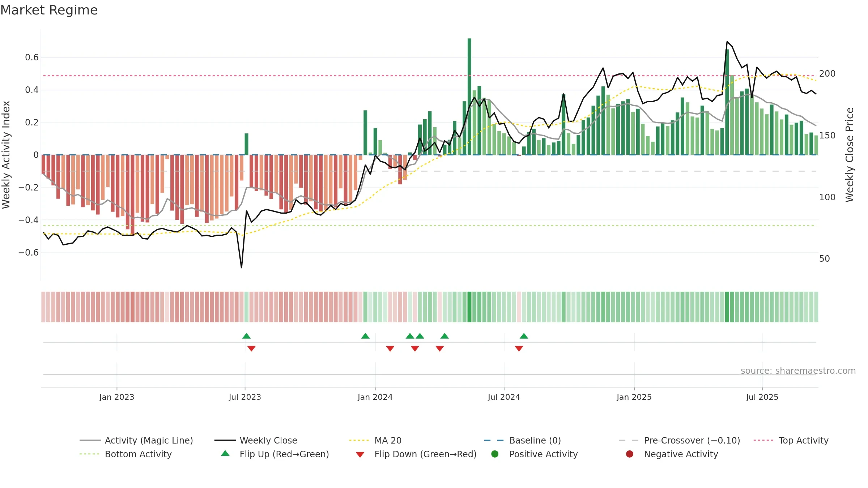Click the 50 tick on the price axis
The height and width of the screenshot is (488, 868).
[825, 258]
